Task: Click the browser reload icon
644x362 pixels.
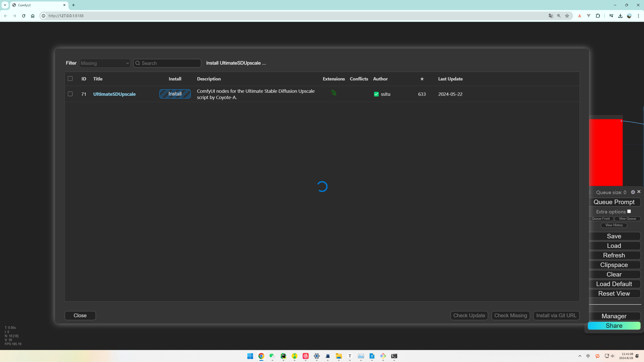Action: tap(24, 16)
